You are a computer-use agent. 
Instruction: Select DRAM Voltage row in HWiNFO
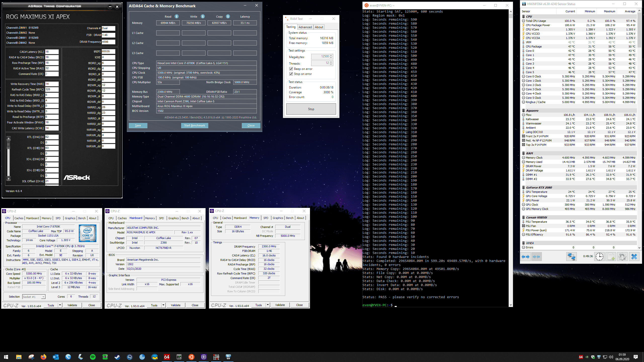click(579, 170)
